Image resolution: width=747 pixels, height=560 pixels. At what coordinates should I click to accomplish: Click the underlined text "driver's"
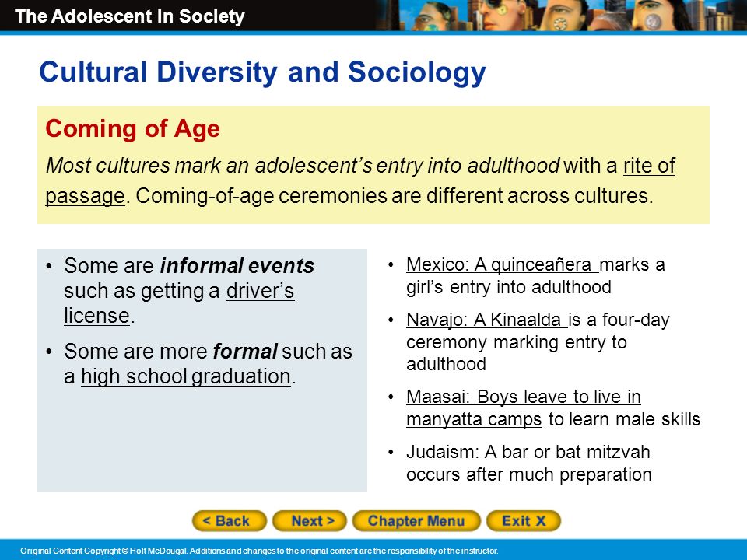(260, 291)
